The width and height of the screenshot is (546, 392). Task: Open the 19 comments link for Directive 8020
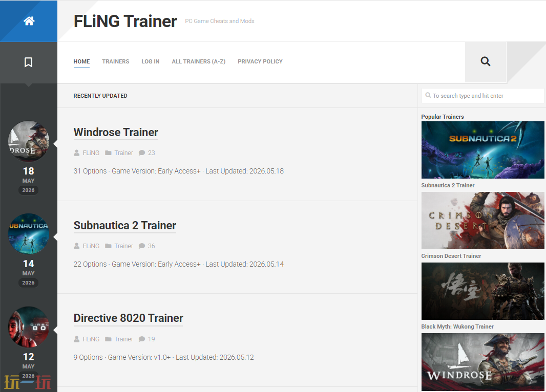coord(152,339)
